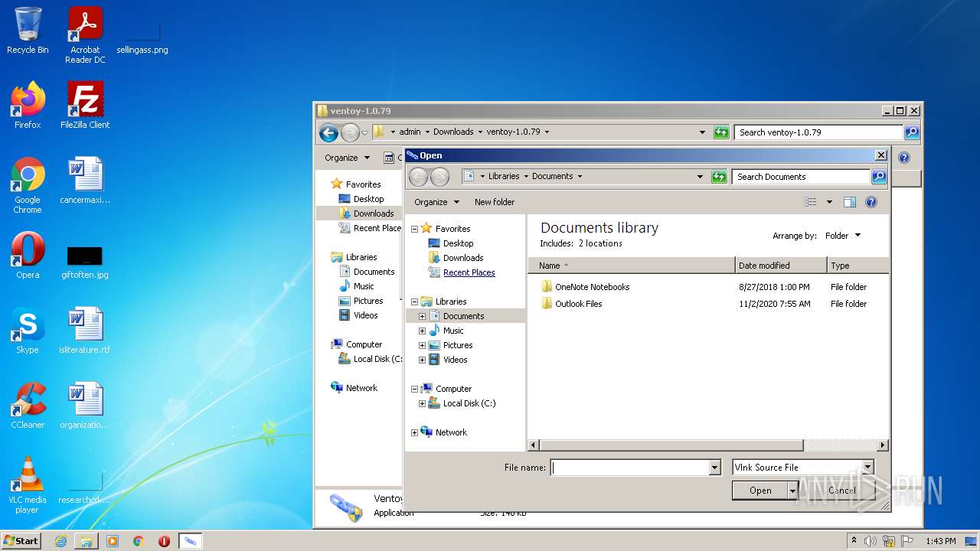This screenshot has width=980, height=551.
Task: Open Windows Media Player taskbar icon
Action: pyautogui.click(x=113, y=541)
